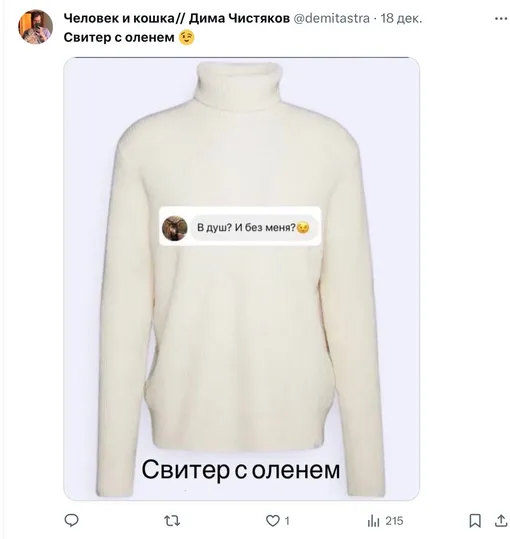Open the author's profile avatar photo
510x539 pixels.
(x=35, y=27)
